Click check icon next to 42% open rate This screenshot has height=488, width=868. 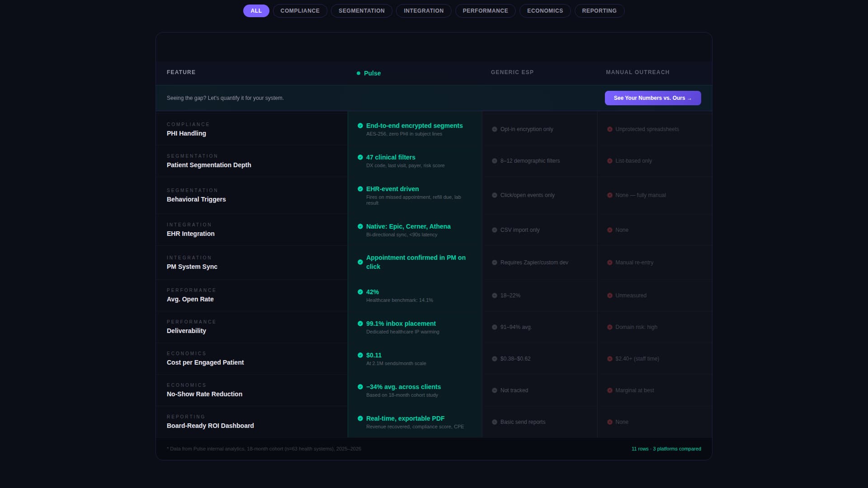tap(360, 292)
